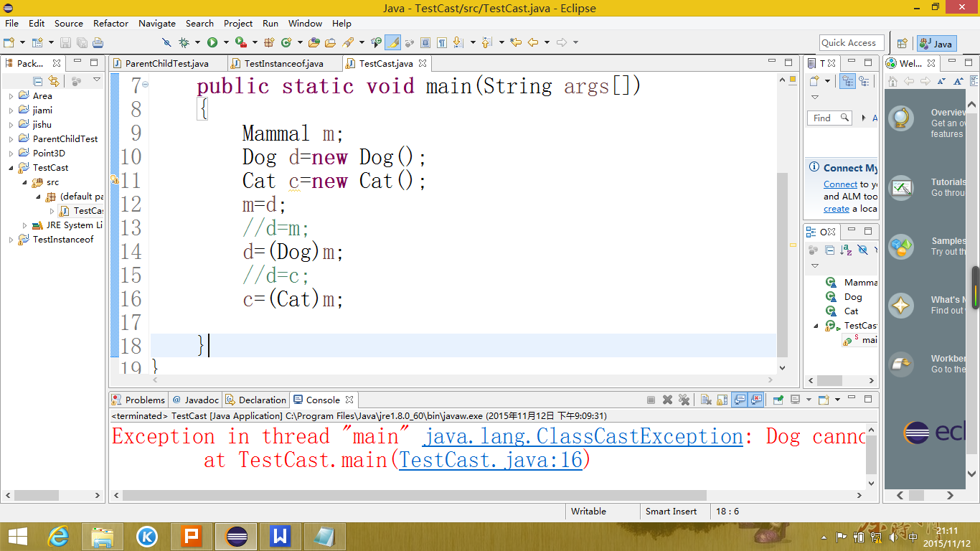The width and height of the screenshot is (980, 551).
Task: Click the Search flashlight icon in the toolbar
Action: [348, 43]
